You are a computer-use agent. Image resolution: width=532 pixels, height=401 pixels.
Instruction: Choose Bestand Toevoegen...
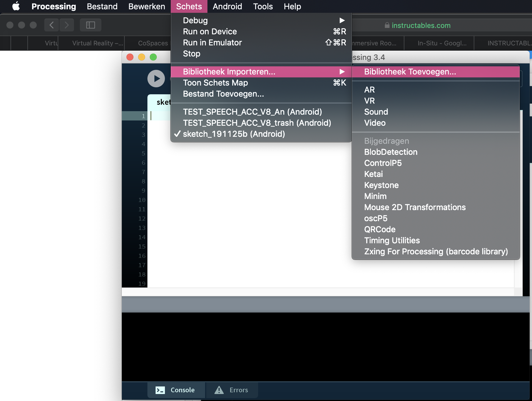[x=261, y=94]
